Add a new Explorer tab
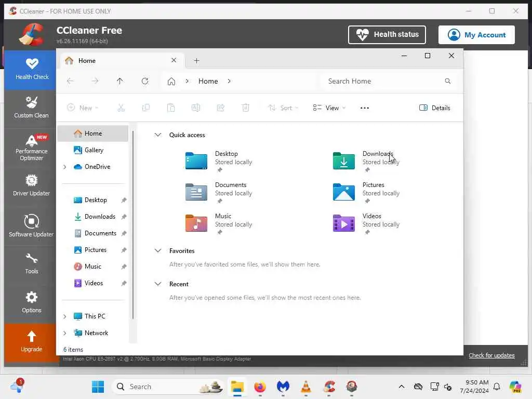 click(196, 61)
